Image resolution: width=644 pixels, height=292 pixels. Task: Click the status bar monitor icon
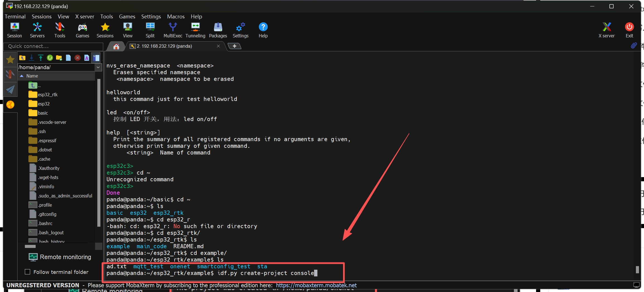point(636,285)
